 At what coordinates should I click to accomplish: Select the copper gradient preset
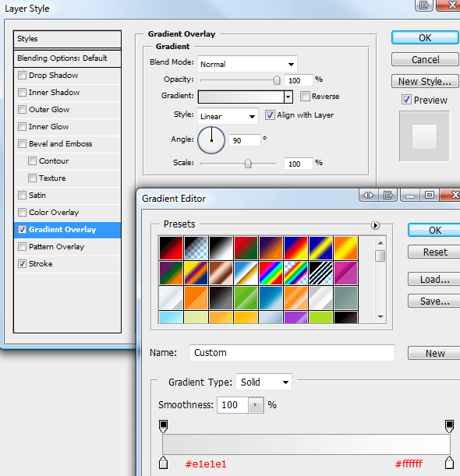point(221,273)
